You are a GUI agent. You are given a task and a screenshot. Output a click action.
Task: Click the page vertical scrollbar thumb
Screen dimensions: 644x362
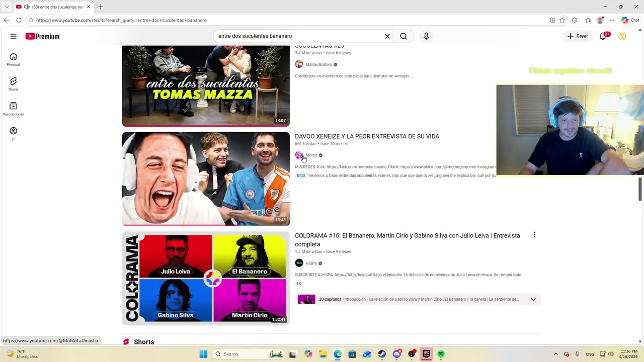click(640, 189)
